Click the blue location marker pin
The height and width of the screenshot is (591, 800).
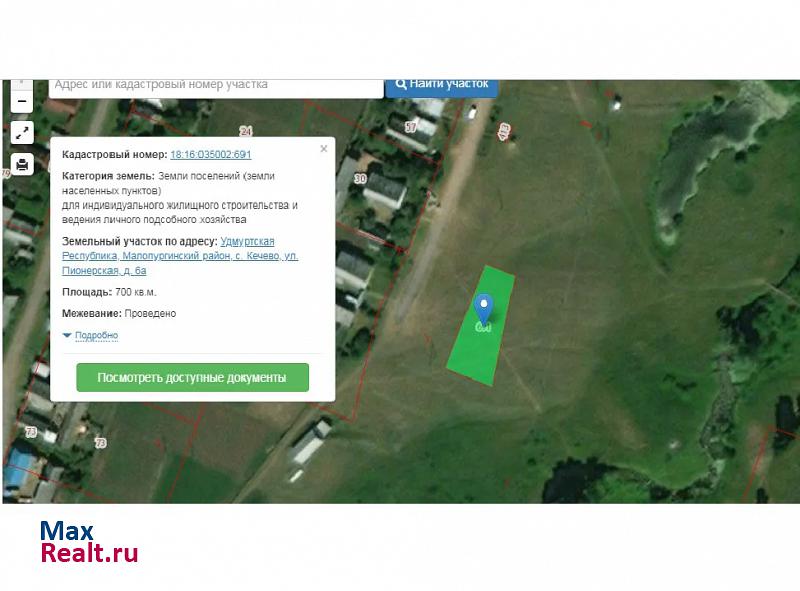pyautogui.click(x=483, y=306)
